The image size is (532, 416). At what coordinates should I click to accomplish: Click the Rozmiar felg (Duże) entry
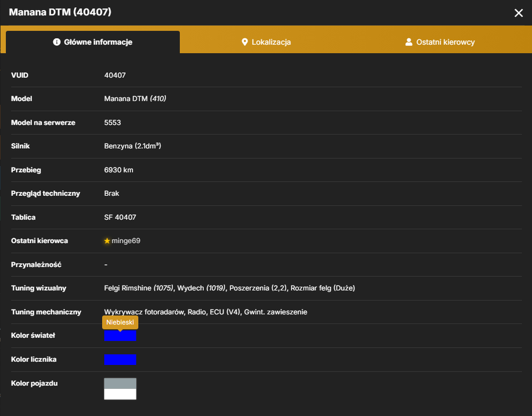pos(323,288)
